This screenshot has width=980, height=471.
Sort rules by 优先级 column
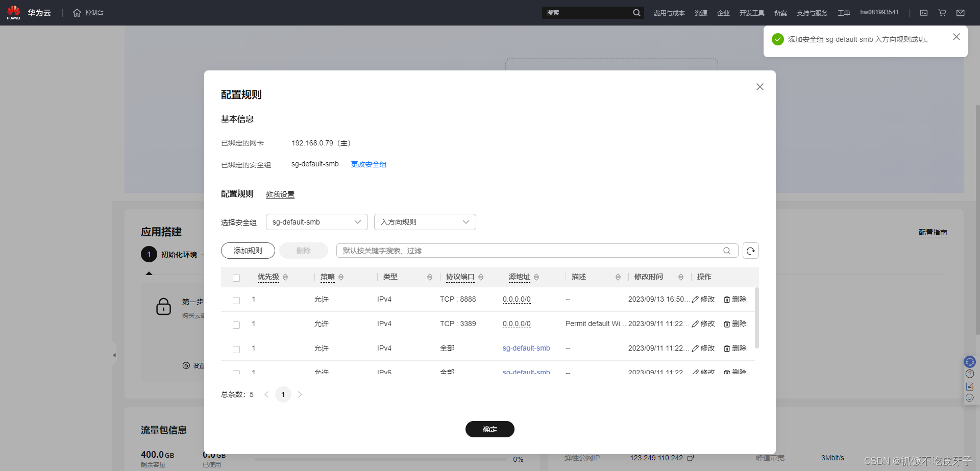point(285,277)
